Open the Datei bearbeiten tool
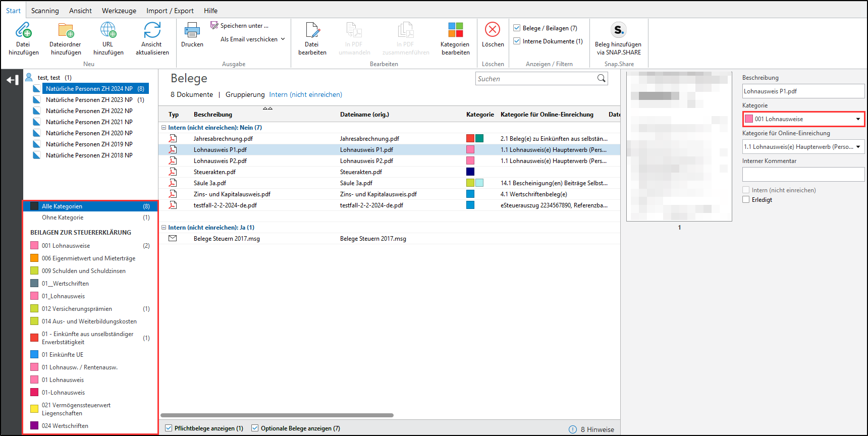Screen dimensions: 868x436 coord(312,38)
